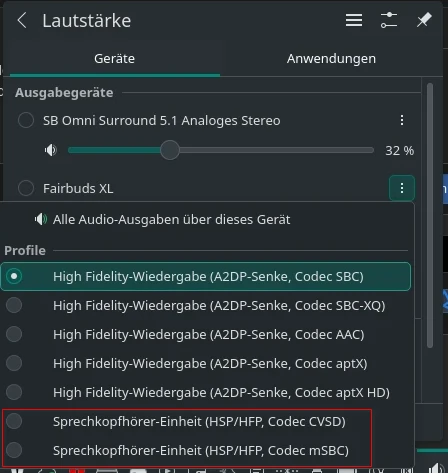Mute SB Omni Surround via speaker icon

point(51,150)
